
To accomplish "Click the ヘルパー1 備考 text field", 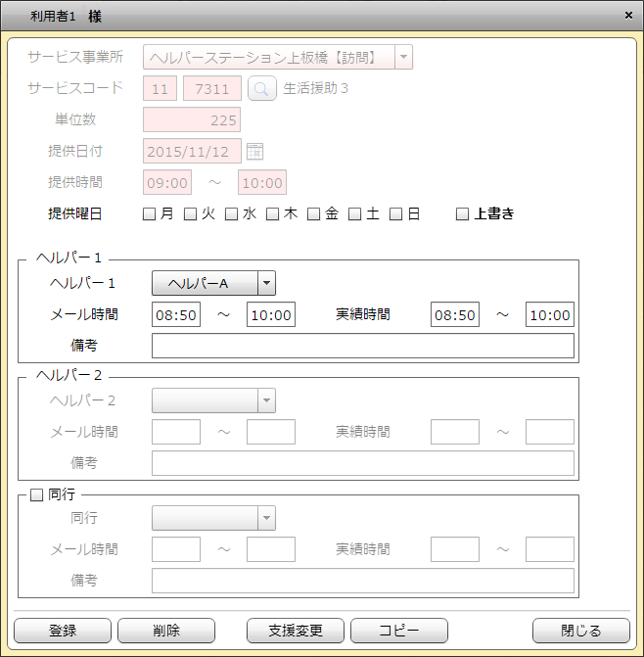I will (362, 346).
